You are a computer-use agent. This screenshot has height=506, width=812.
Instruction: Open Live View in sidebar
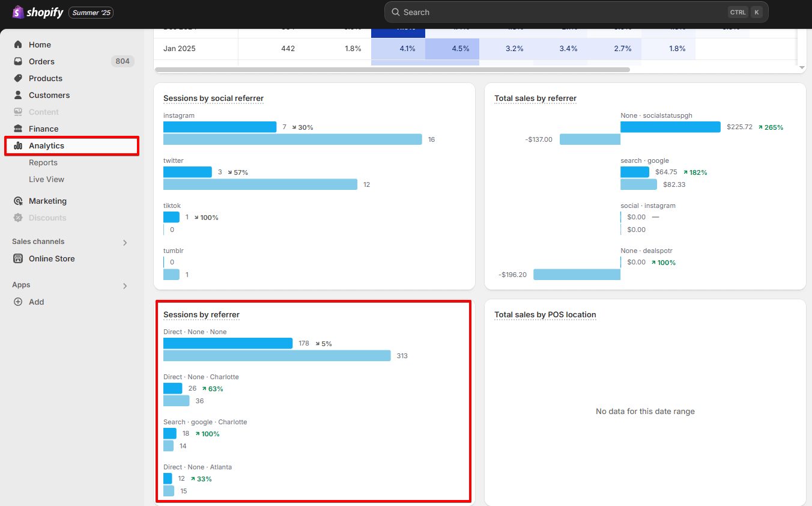click(46, 179)
